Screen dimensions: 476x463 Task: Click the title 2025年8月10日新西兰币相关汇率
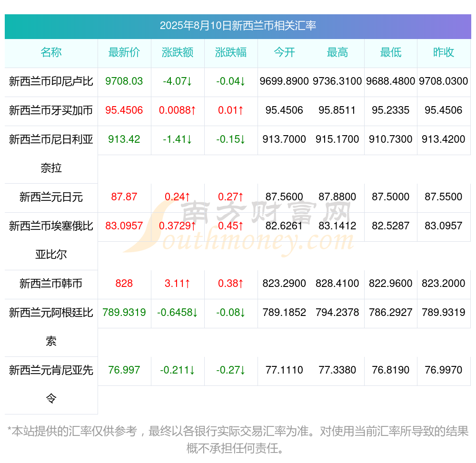[x=238, y=26]
